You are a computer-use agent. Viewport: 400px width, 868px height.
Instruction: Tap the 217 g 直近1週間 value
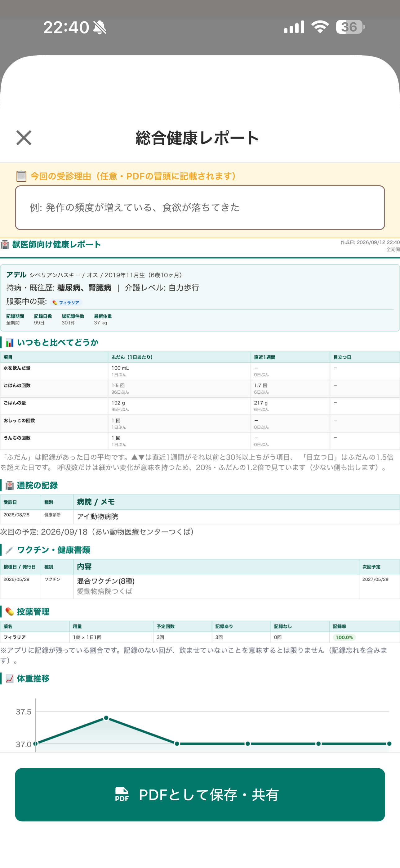coord(261,403)
